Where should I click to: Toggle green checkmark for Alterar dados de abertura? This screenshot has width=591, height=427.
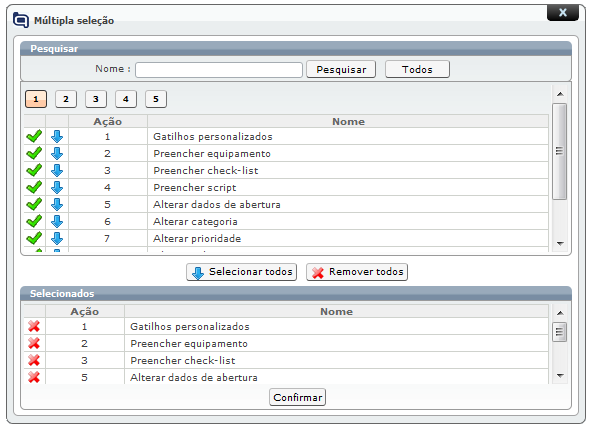point(34,204)
